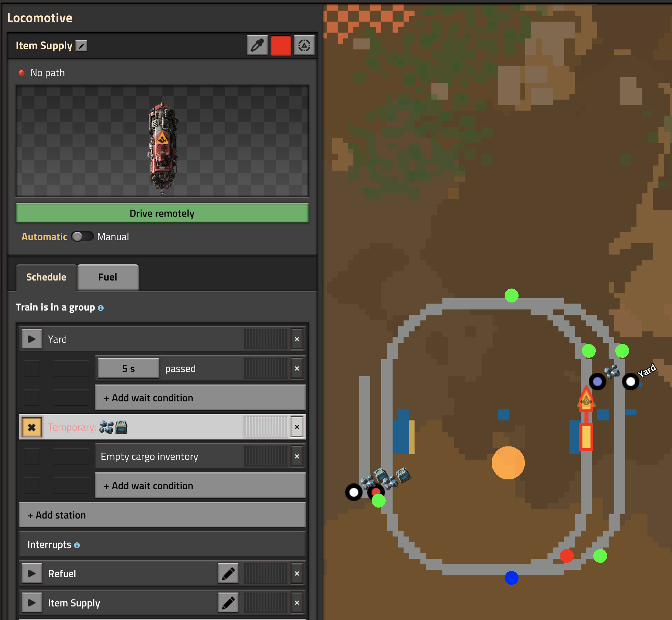This screenshot has width=672, height=620.
Task: Click the Yard station marker on map
Action: (x=631, y=382)
